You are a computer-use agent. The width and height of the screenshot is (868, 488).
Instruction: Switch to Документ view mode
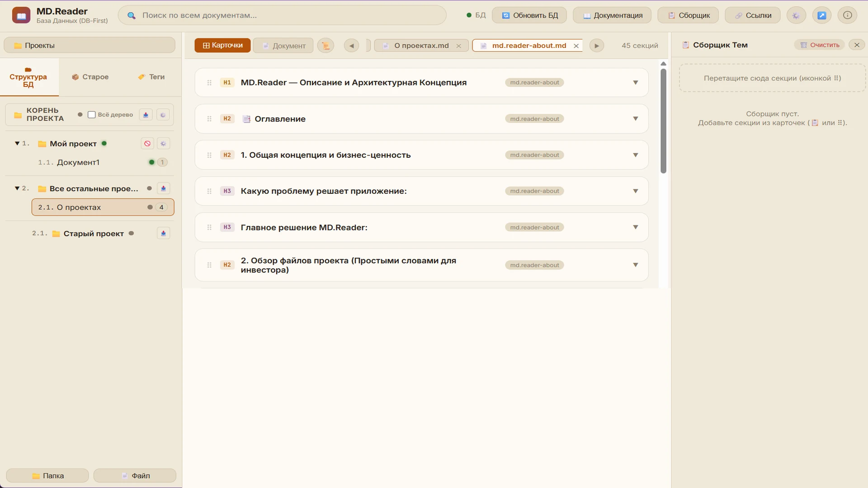pyautogui.click(x=283, y=46)
